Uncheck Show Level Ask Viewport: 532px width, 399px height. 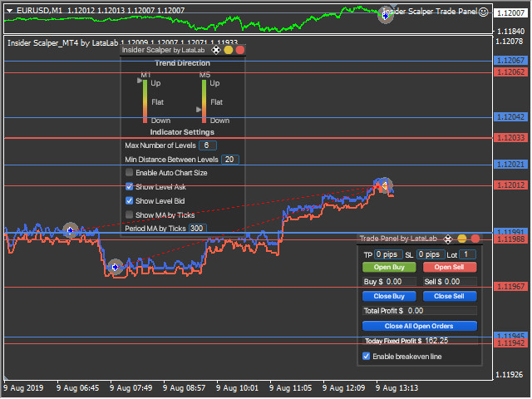pyautogui.click(x=129, y=186)
